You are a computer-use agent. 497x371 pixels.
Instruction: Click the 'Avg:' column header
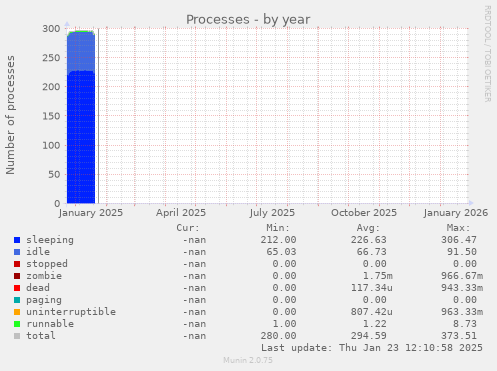click(368, 228)
